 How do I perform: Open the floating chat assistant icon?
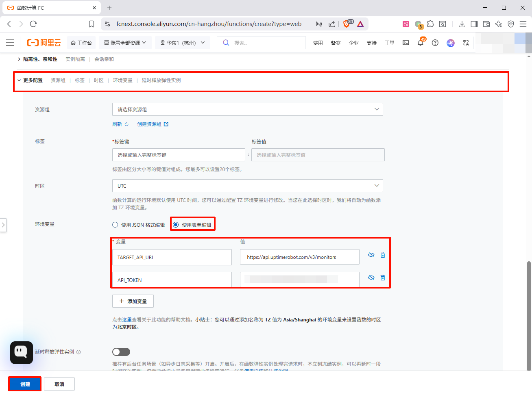point(22,352)
